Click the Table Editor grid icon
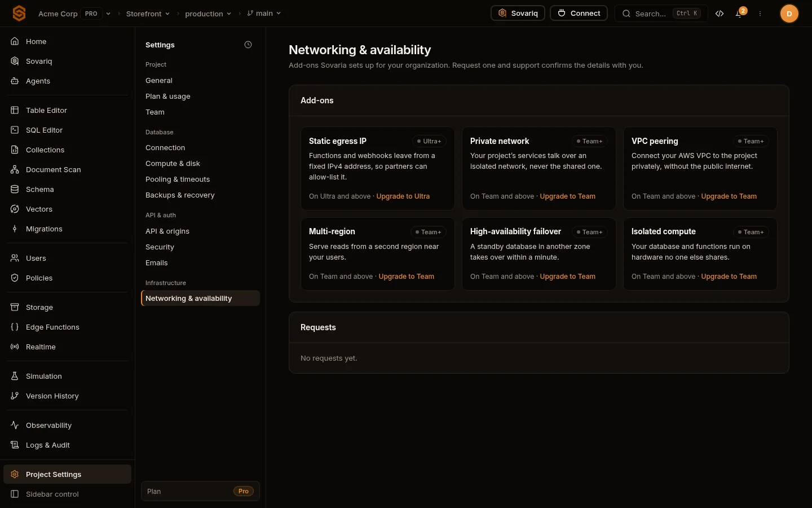The height and width of the screenshot is (508, 812). 15,110
